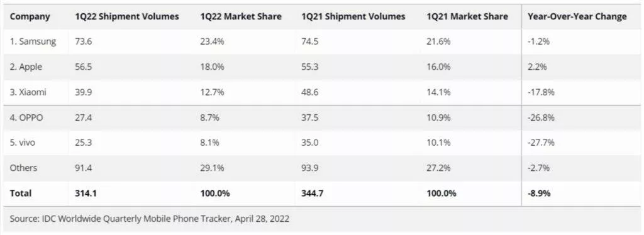Select the Xiaomi company cell
644x235 pixels.
(x=28, y=92)
